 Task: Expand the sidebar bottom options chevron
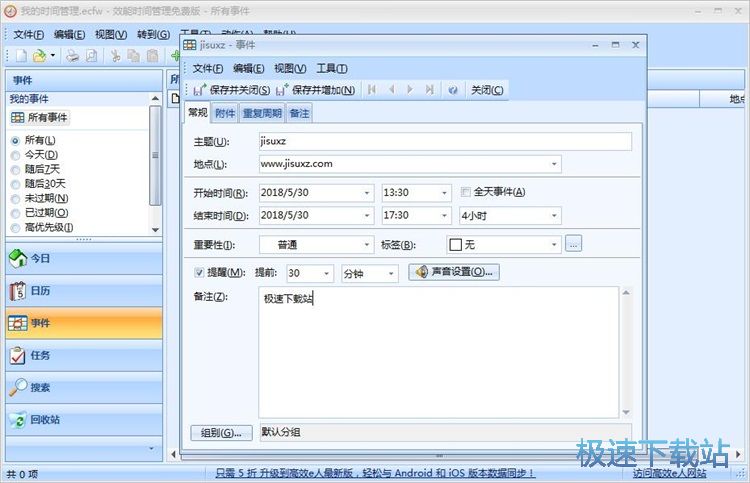[151, 449]
